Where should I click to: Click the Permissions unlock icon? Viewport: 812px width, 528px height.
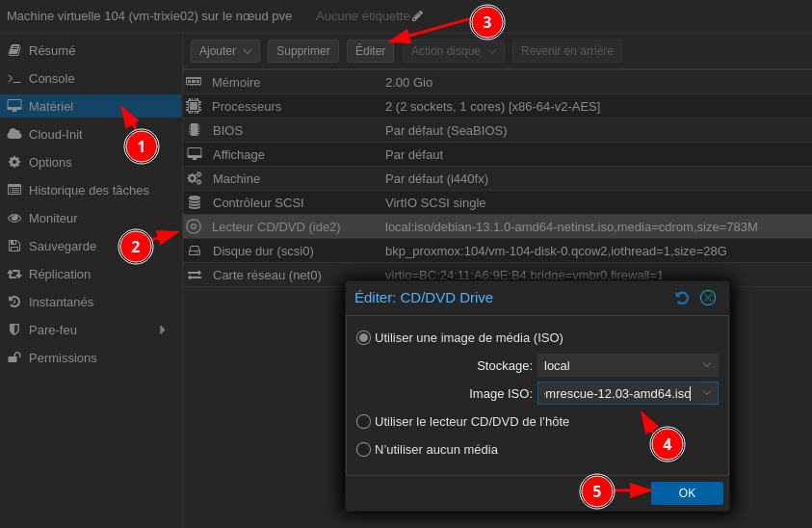[14, 357]
